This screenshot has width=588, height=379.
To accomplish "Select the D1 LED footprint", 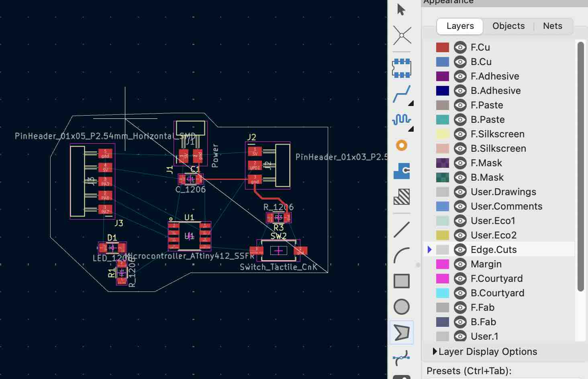I will 112,248.
